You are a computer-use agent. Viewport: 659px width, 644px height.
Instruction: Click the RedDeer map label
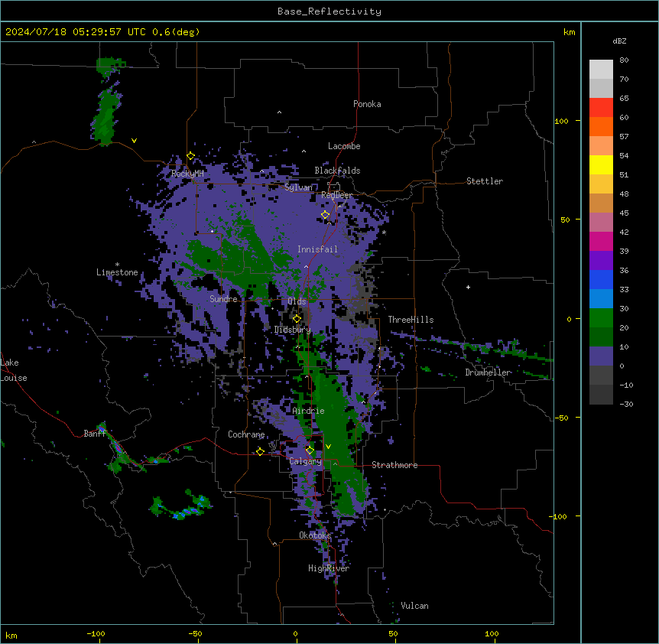[x=337, y=195]
